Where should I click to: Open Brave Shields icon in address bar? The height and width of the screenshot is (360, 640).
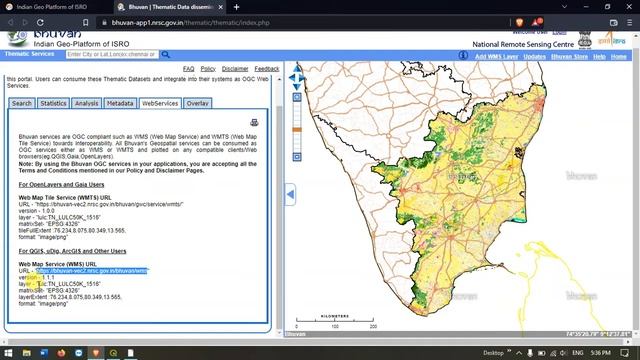tap(520, 22)
